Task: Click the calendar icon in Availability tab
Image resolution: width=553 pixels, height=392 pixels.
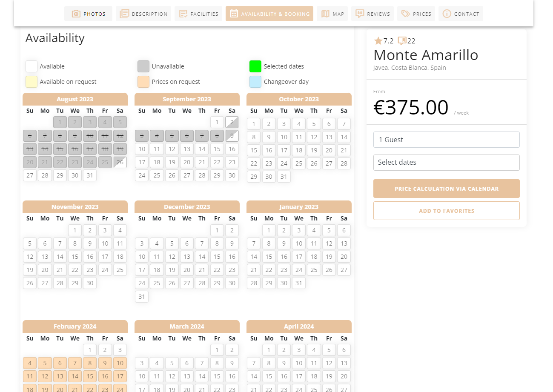Action: (x=234, y=14)
